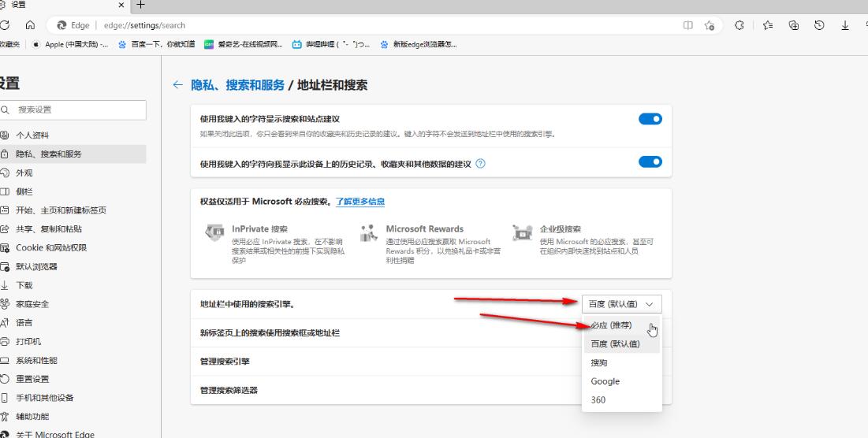
Task: Click the 了解更多信息 link
Action: tap(359, 202)
